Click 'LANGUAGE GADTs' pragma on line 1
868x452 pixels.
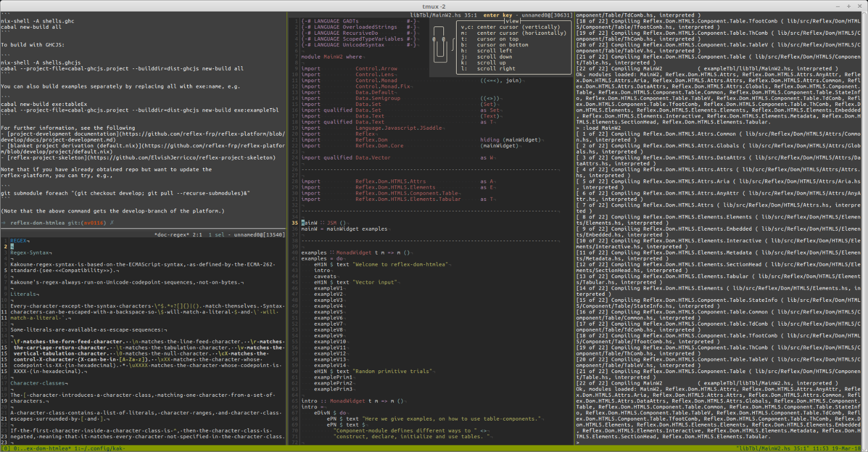(359, 21)
